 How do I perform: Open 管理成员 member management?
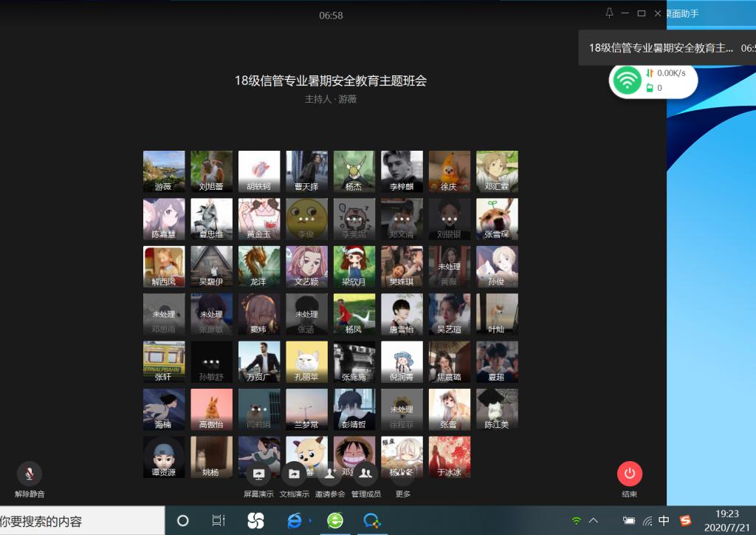tap(365, 474)
